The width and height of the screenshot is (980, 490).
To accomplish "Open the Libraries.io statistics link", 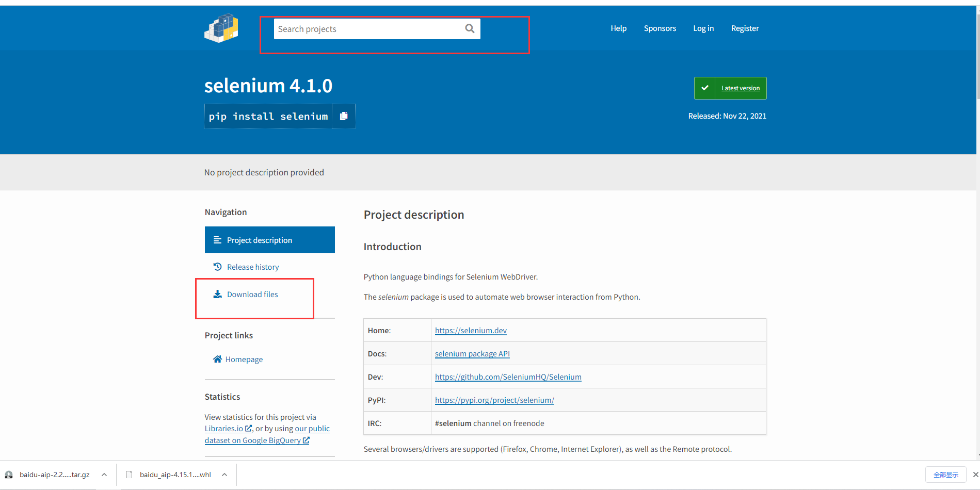I will pos(228,428).
